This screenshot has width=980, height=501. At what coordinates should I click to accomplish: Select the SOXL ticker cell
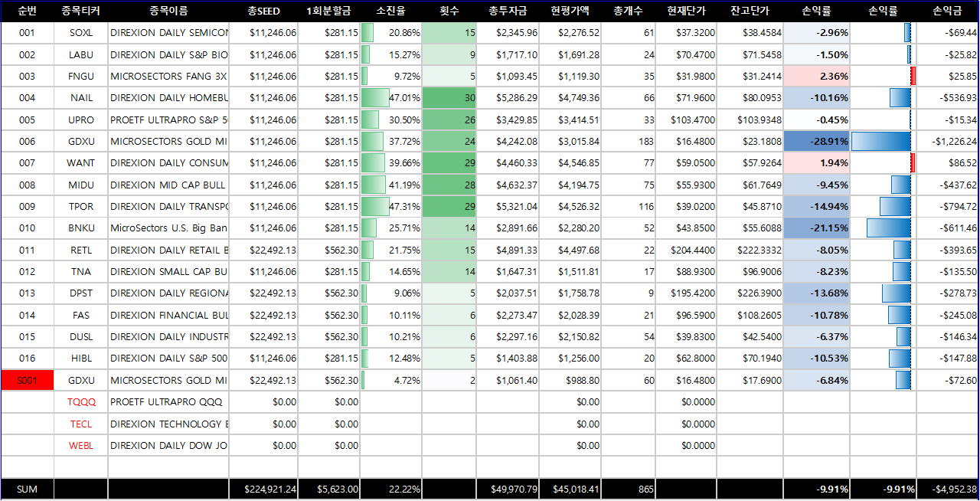tap(81, 33)
